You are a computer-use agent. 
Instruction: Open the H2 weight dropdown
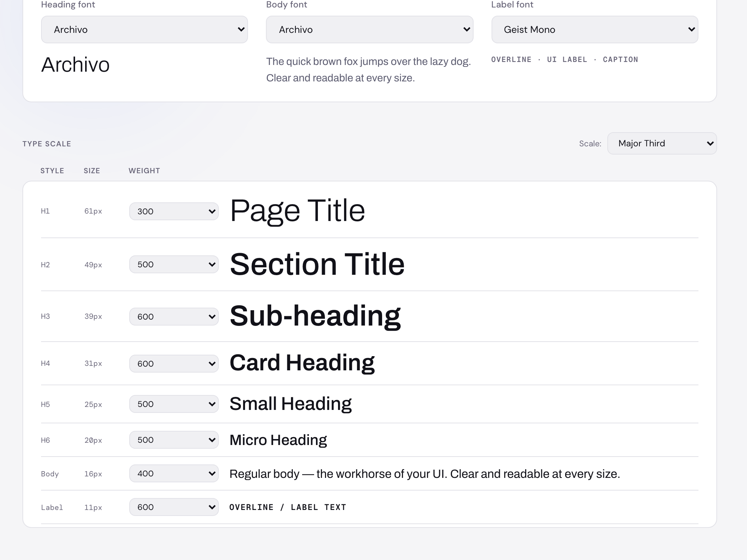[x=174, y=264]
